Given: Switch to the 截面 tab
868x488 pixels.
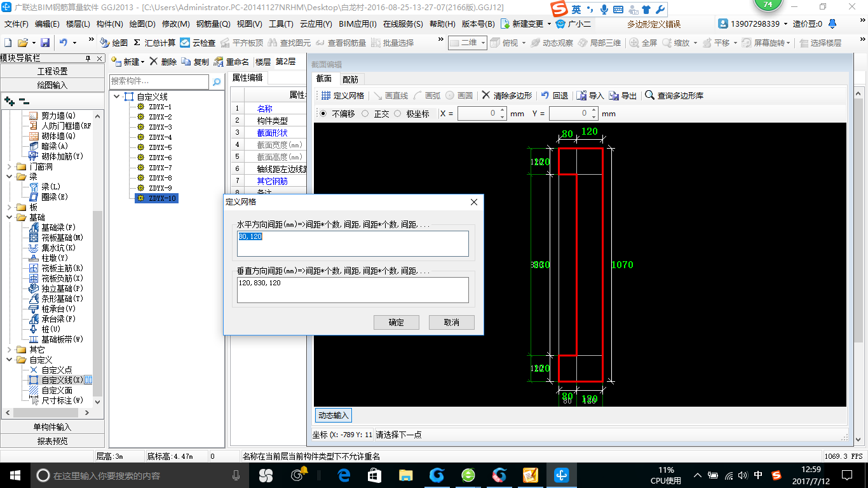Looking at the screenshot, I should tap(324, 79).
